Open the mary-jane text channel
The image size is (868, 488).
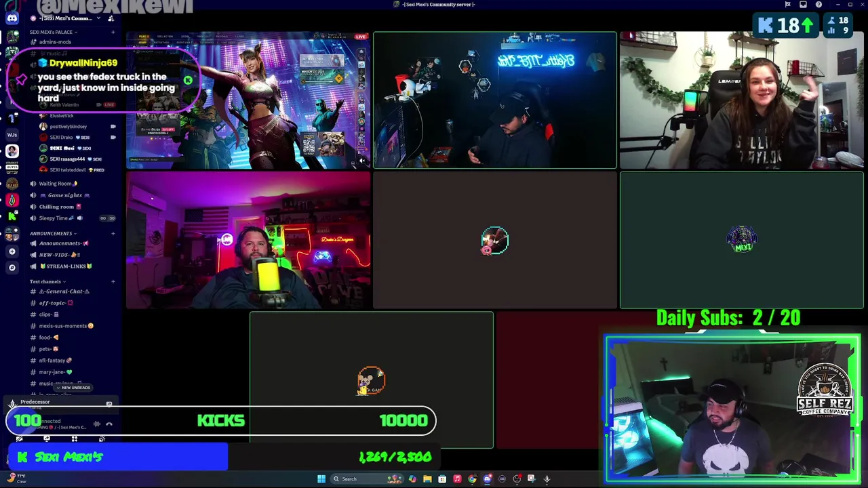72,372
